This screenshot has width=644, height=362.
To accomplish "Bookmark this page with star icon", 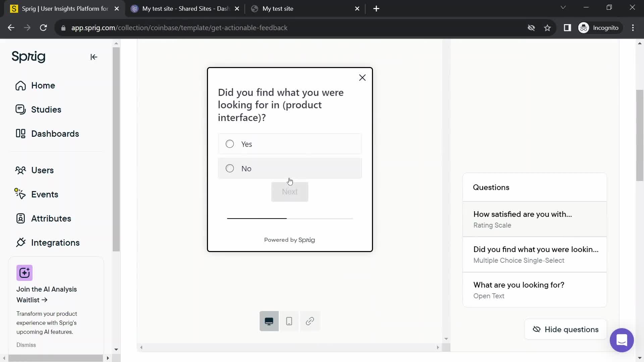I will pos(547,28).
